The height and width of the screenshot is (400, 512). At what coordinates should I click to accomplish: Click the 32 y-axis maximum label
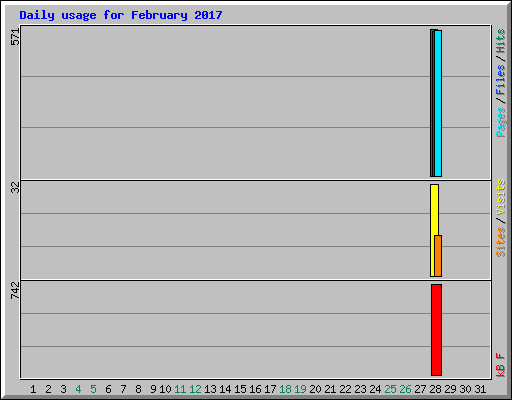pos(15,188)
